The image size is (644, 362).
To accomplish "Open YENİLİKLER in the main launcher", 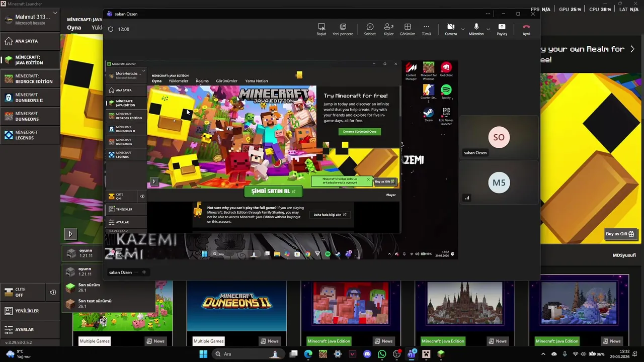I will coord(30,311).
